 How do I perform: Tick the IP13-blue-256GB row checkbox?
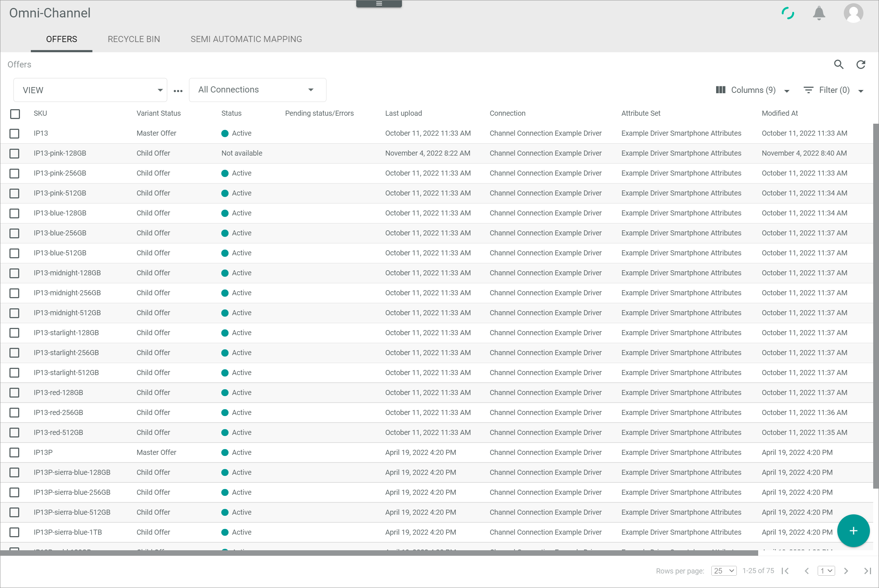pyautogui.click(x=14, y=233)
